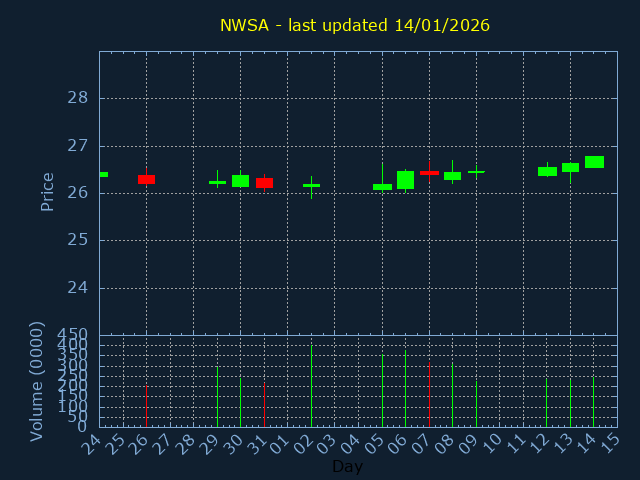Select the red candlestick for day 31
640x480 pixels.
tap(264, 183)
